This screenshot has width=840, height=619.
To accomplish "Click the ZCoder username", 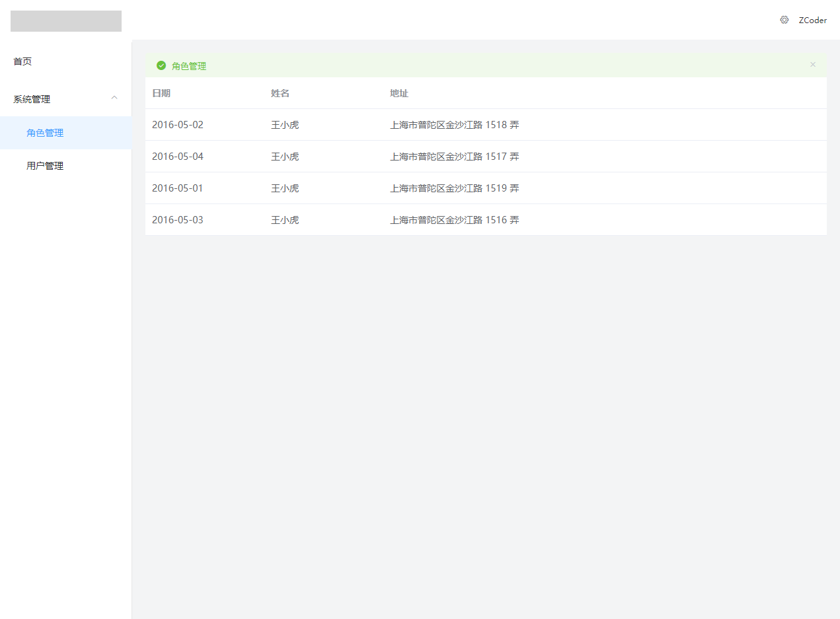I will coord(812,20).
